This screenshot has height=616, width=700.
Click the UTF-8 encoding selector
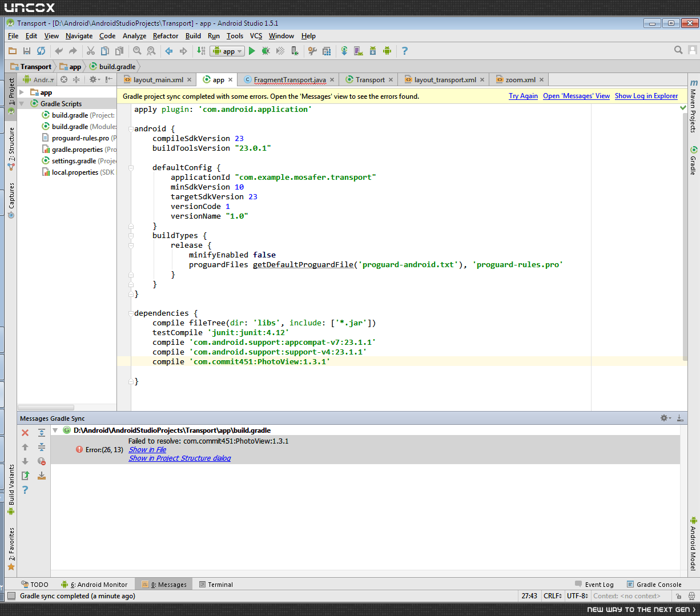577,596
